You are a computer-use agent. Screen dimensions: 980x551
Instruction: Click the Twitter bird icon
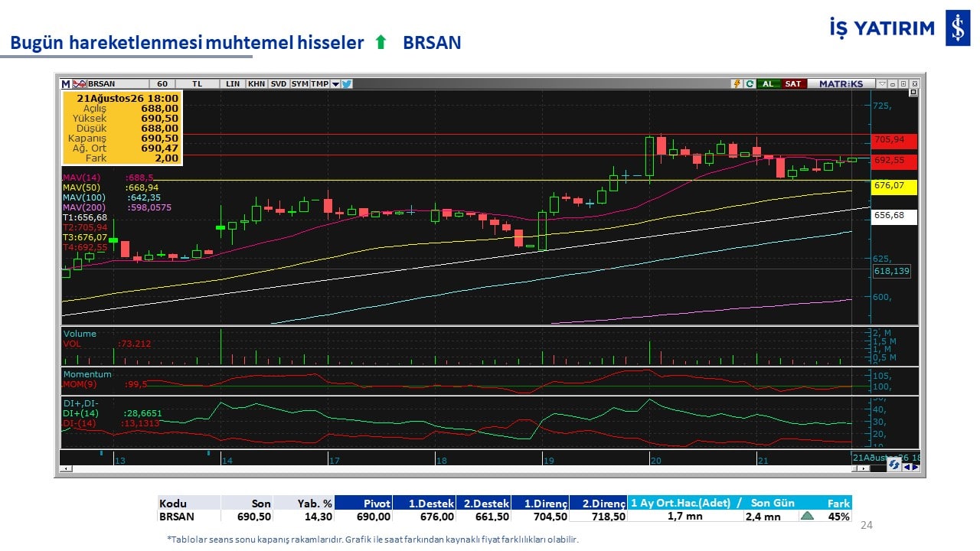coord(347,84)
